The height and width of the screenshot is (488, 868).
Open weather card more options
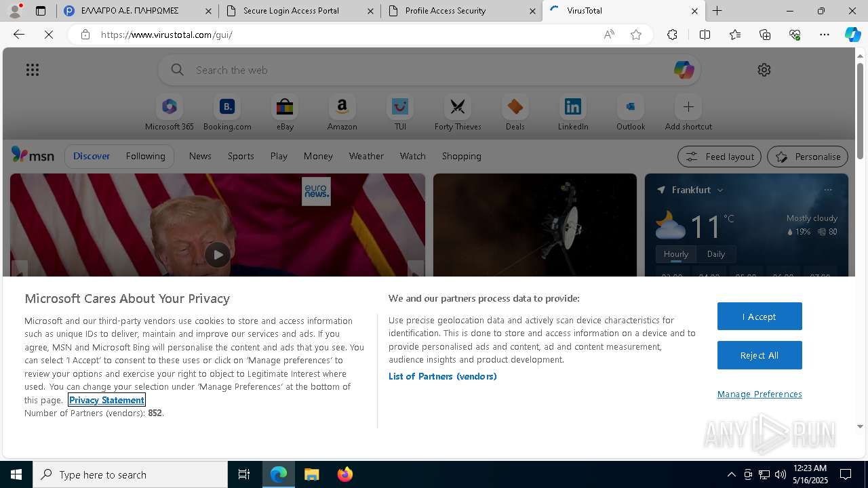(x=828, y=190)
